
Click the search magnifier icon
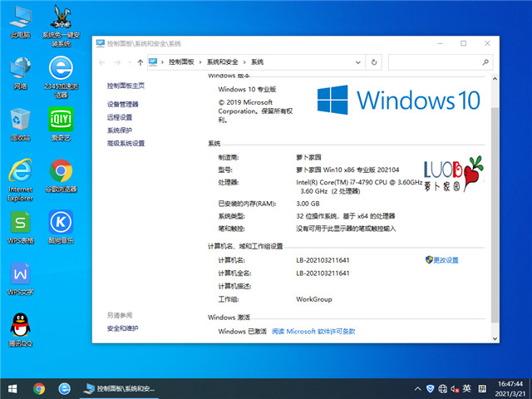(x=485, y=62)
